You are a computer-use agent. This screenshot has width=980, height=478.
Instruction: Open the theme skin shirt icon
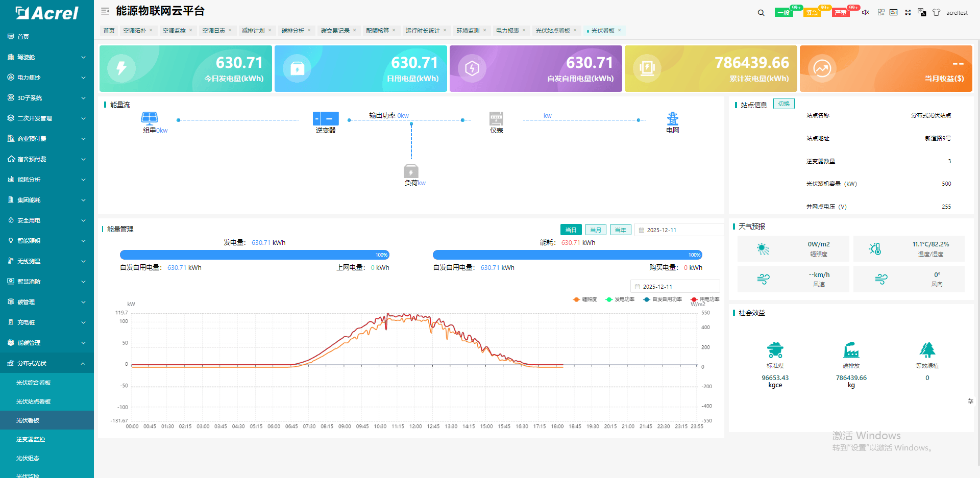936,12
